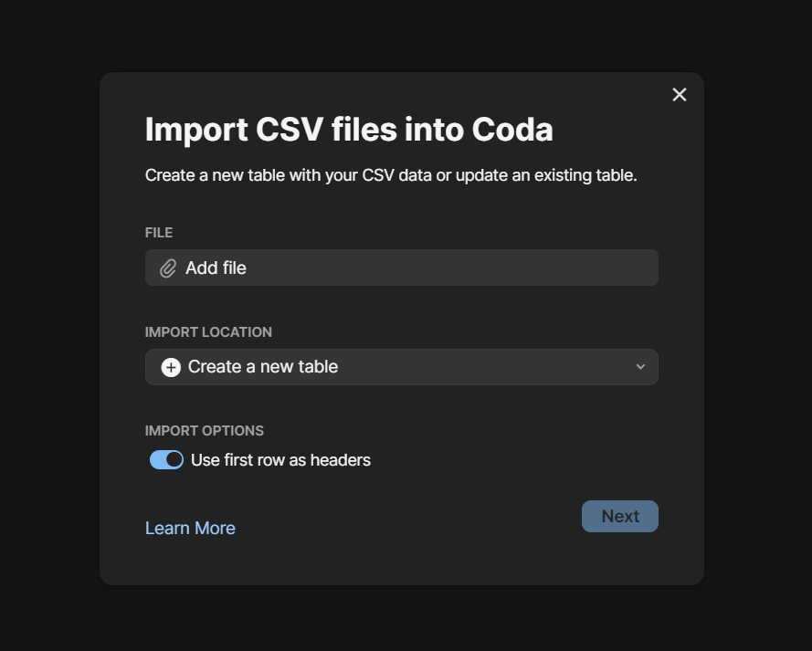Close the Import CSV dialog
This screenshot has width=812, height=651.
click(x=679, y=95)
